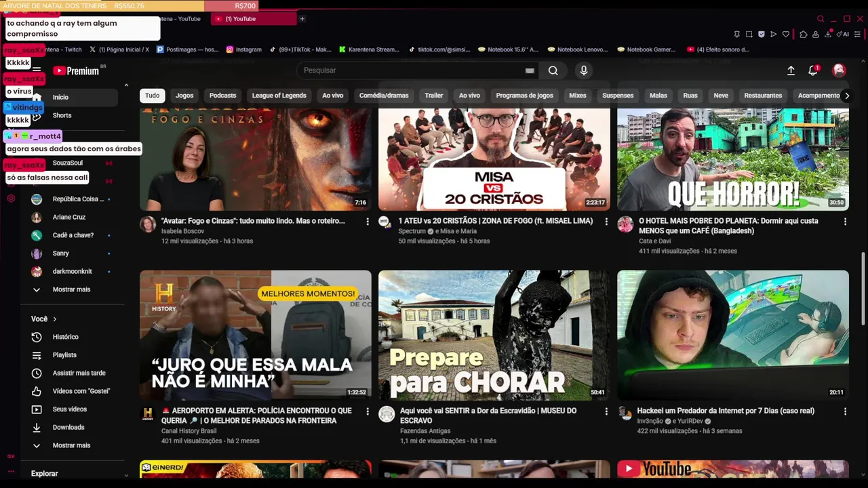Viewport: 868px width, 488px height.
Task: Open the on-screen keyboard icon in search box
Action: click(530, 70)
